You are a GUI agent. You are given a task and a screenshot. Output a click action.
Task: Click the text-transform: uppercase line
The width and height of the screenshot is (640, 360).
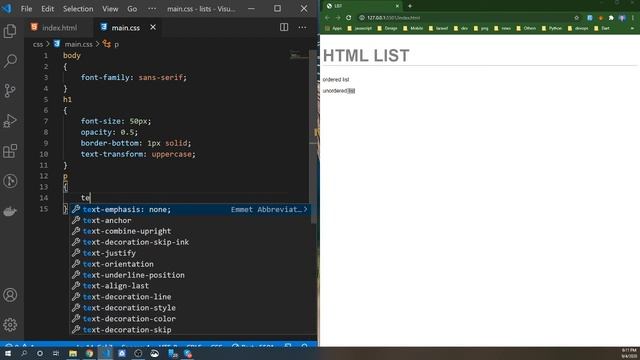138,154
